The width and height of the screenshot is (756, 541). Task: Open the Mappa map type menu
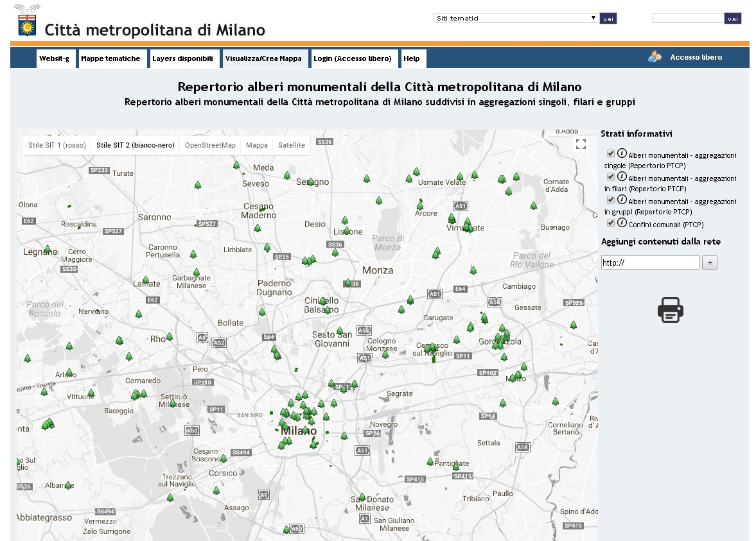point(257,145)
